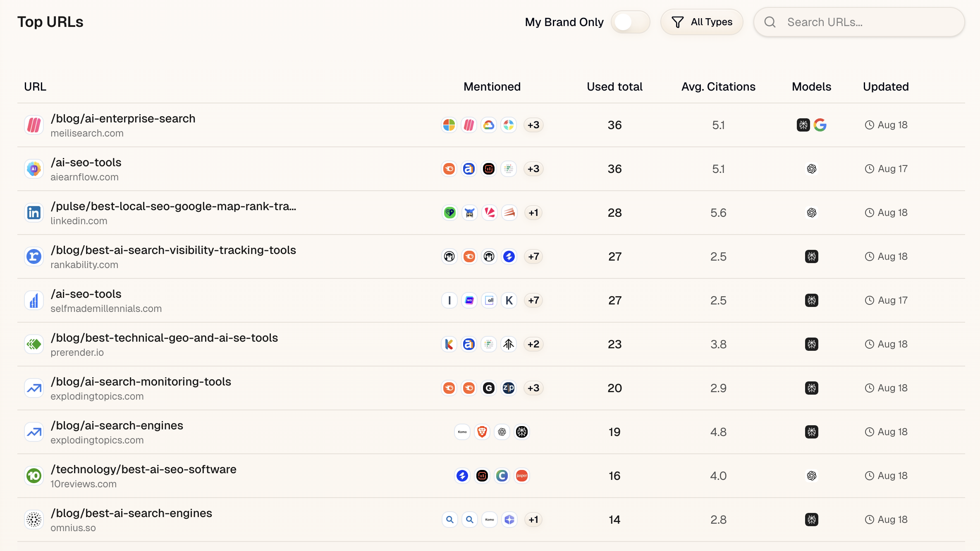980x551 pixels.
Task: Sort by the Mentioned column header
Action: tap(492, 86)
